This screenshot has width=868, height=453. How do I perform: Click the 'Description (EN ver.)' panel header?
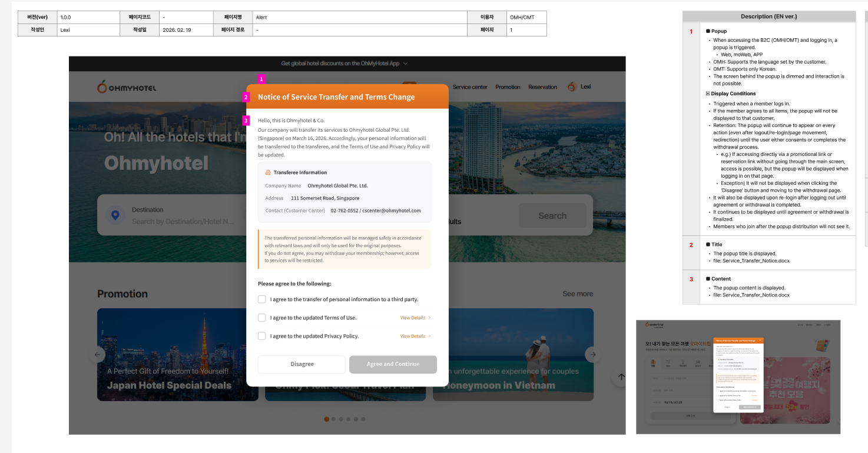coord(769,16)
